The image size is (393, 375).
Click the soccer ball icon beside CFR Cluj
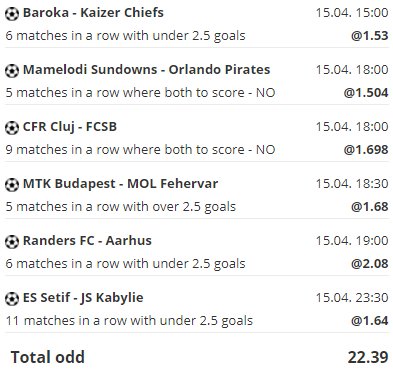click(x=12, y=128)
